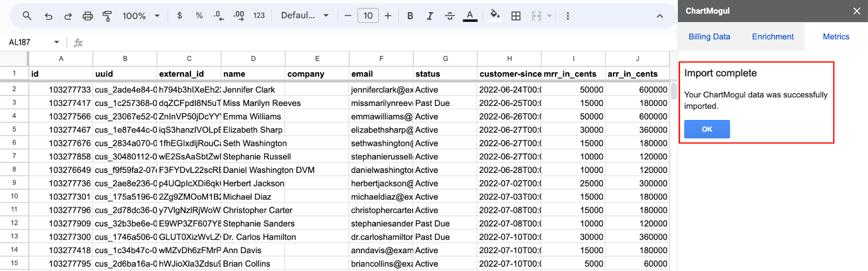Open the zoom 100% dropdown
Screen dimensions: 868x271
(141, 16)
